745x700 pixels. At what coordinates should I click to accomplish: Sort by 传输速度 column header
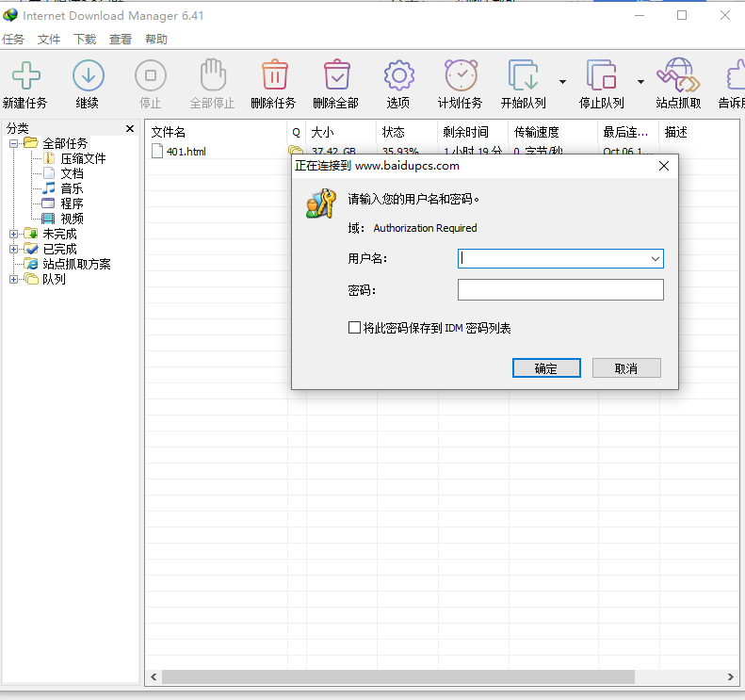[553, 132]
